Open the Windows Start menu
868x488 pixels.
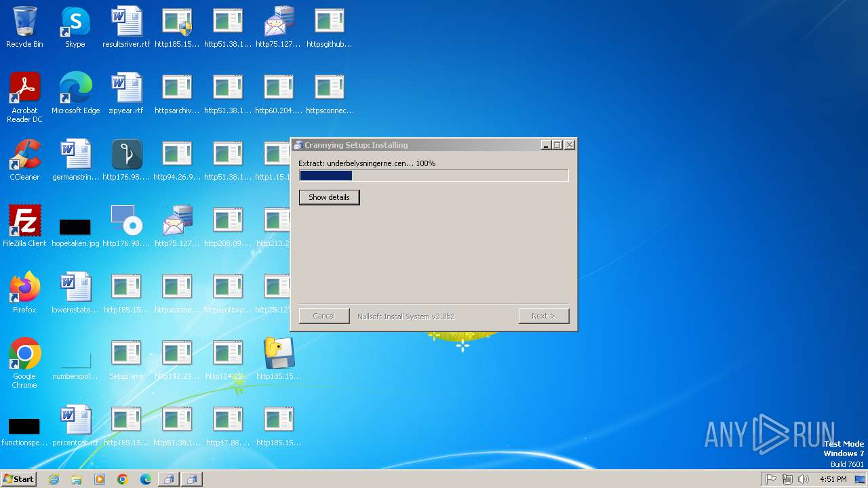click(x=18, y=479)
